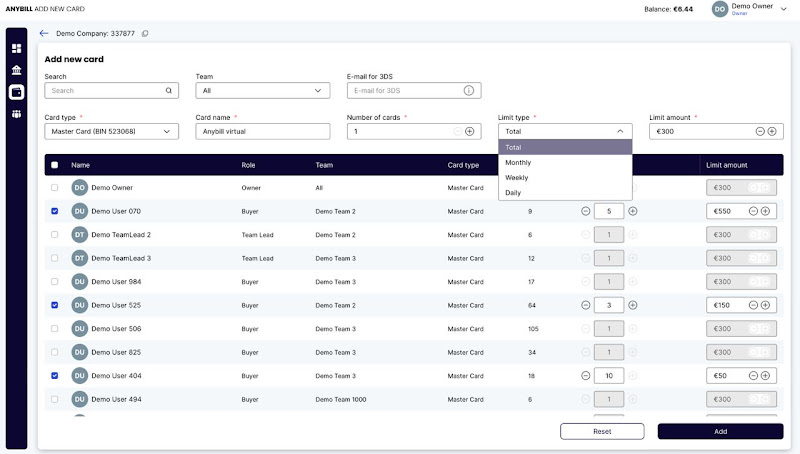Click the Balance €6.44 text
Screen dimensions: 800x454
[x=668, y=9]
